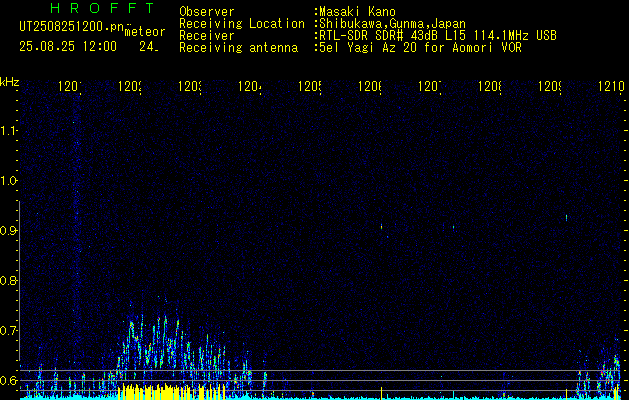Click the 0.7 kHz frequency axis label
The height and width of the screenshot is (400, 629).
pos(8,331)
